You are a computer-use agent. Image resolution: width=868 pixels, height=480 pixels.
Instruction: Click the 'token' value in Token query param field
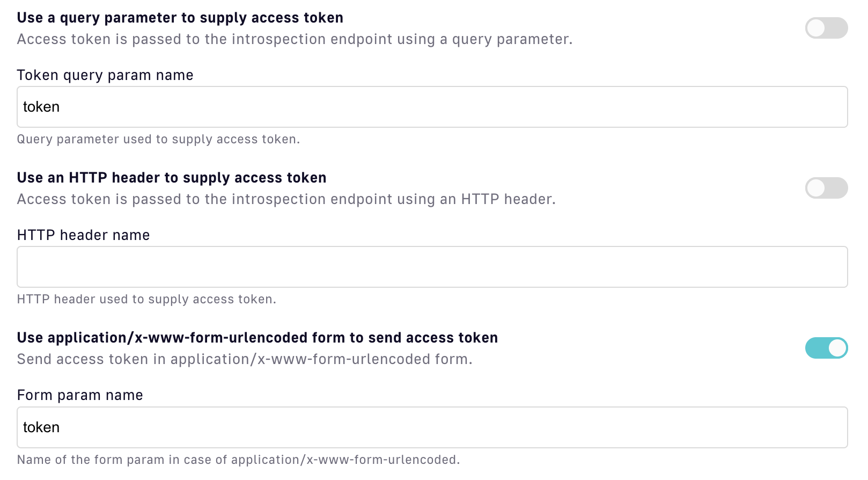coord(41,107)
